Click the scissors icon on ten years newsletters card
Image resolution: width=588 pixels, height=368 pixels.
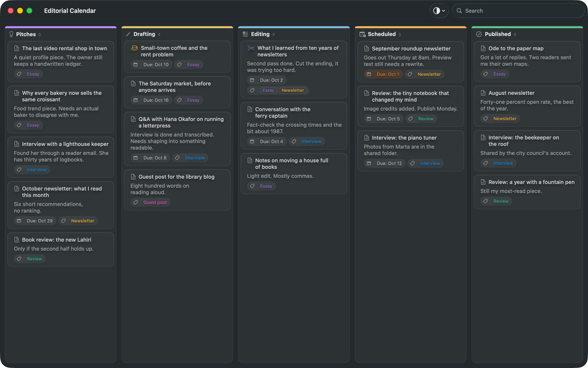click(x=251, y=48)
